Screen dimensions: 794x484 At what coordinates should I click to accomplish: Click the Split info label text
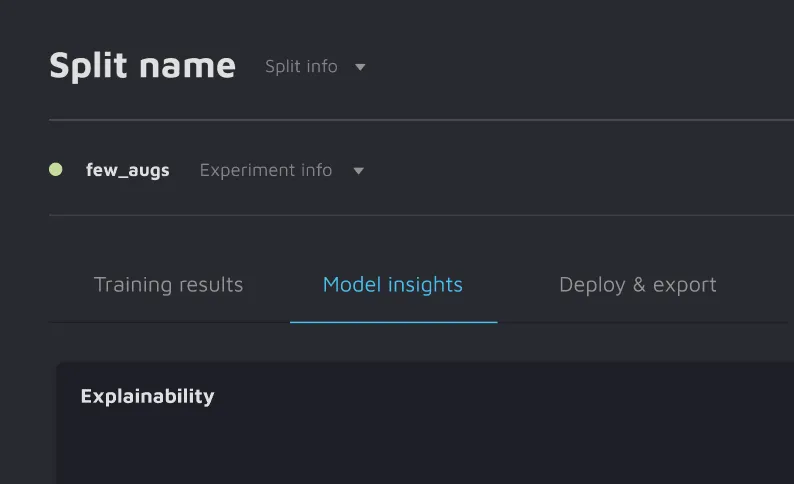tap(301, 67)
